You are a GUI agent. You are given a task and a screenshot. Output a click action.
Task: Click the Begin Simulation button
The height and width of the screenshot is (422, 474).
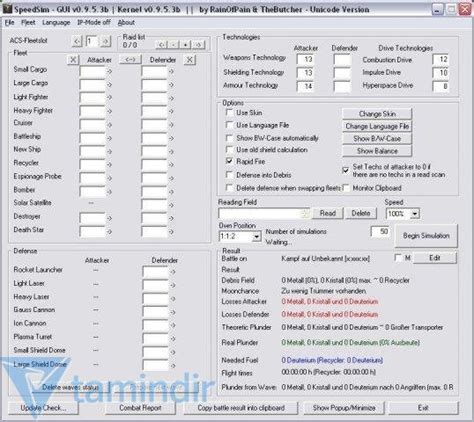(x=426, y=236)
